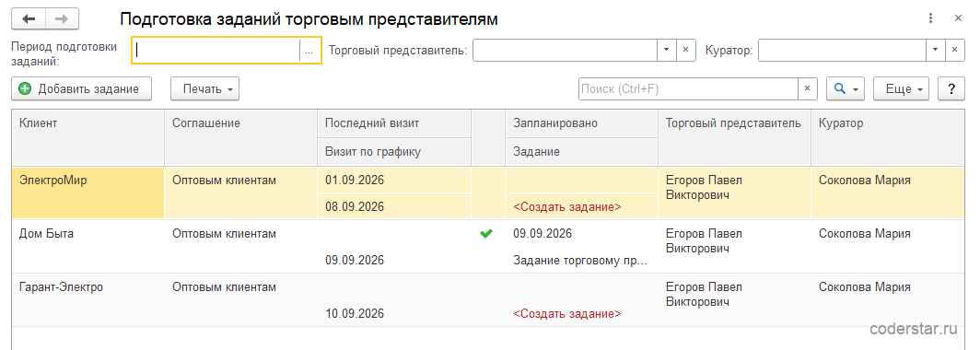Click Оптовым клиентам in Гарант-Электро row

[224, 286]
